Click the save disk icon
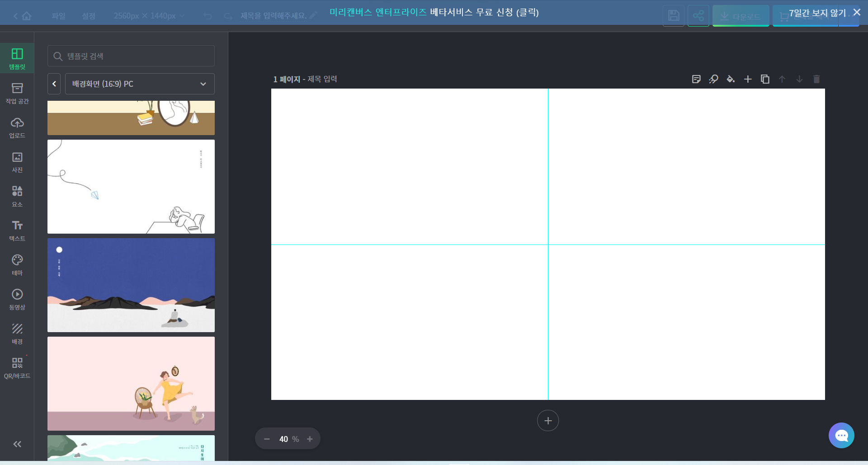The height and width of the screenshot is (465, 868). click(x=674, y=16)
